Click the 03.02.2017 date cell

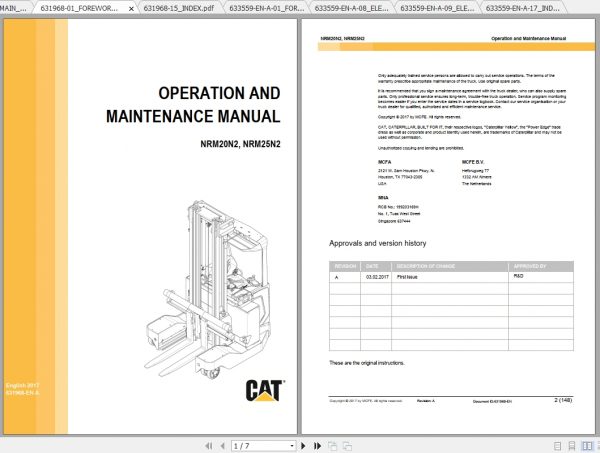tap(377, 277)
